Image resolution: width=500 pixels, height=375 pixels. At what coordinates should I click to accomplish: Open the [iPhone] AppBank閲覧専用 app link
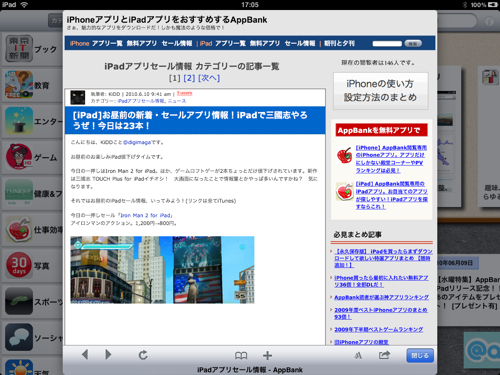coord(391,159)
